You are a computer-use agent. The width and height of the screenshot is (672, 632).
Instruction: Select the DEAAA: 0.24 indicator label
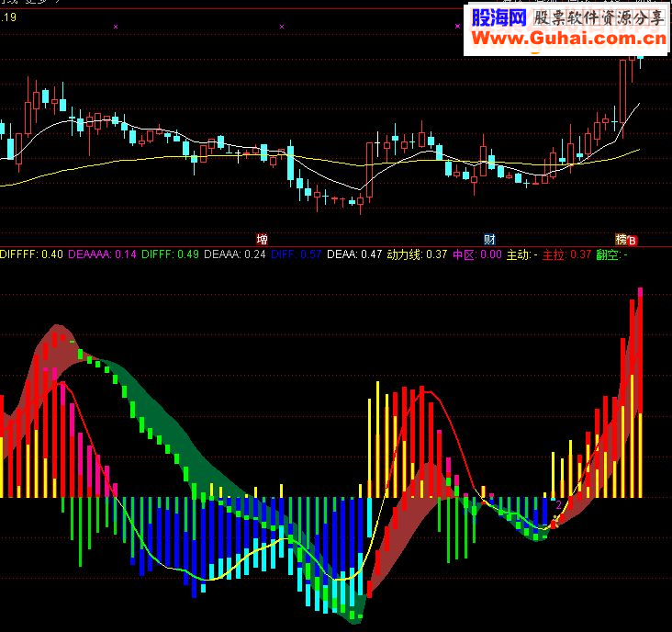[x=235, y=254]
